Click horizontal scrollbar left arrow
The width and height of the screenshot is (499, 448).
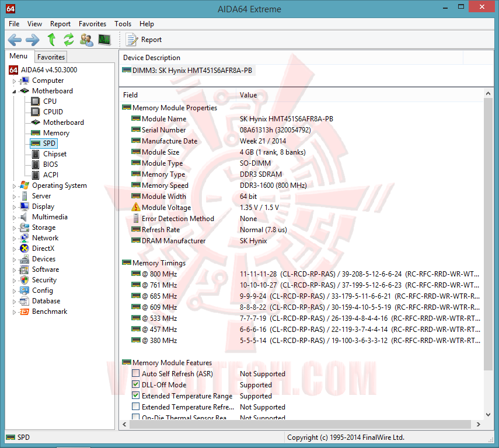(x=124, y=424)
